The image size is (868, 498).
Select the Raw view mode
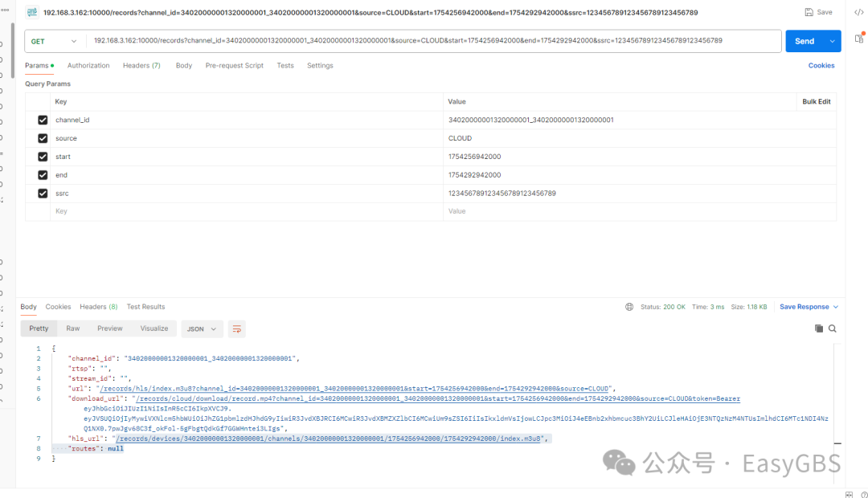tap(73, 329)
